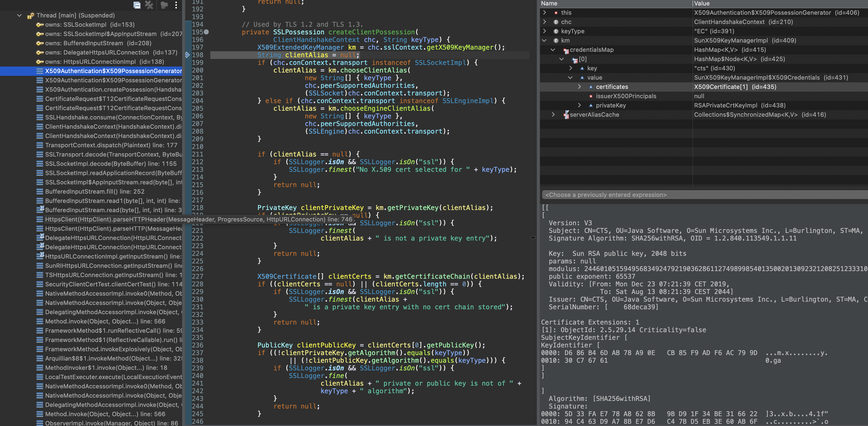Select TransportContext.dispatch stack frame
Viewport: 868px width, 426px height.
click(111, 145)
